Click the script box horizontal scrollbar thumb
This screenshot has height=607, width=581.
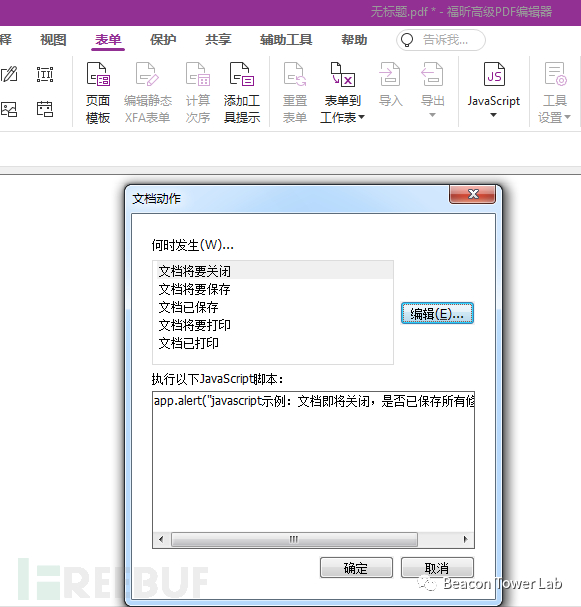[294, 539]
